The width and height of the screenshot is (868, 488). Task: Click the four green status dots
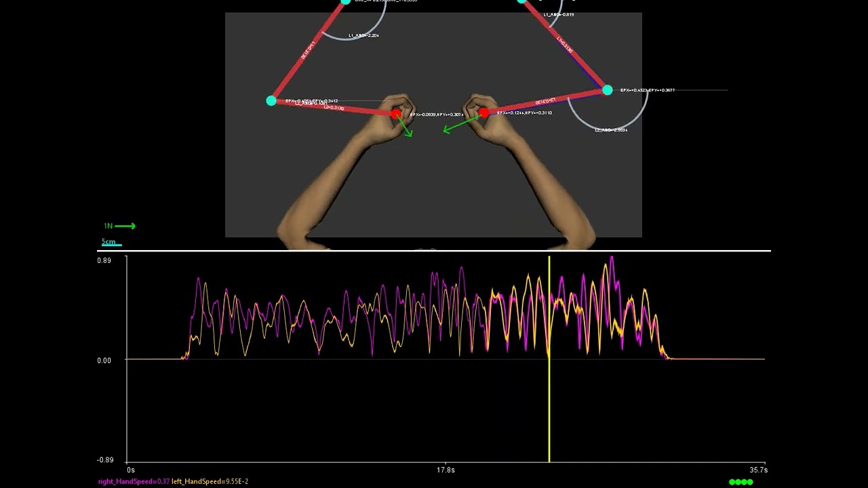tap(741, 482)
